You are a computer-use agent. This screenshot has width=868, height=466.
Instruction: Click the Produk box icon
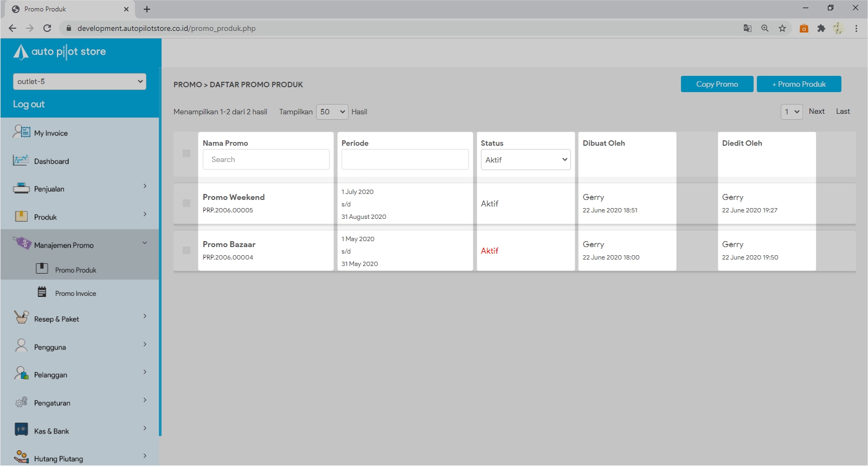pyautogui.click(x=21, y=217)
